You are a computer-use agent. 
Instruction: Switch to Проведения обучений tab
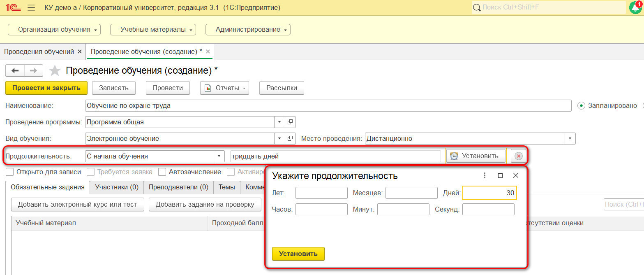tap(39, 51)
